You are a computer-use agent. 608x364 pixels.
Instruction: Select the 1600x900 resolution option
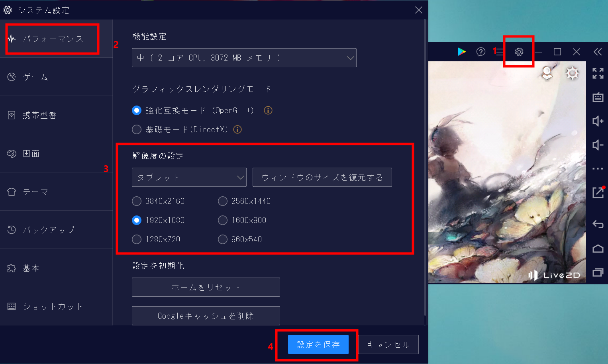(223, 220)
